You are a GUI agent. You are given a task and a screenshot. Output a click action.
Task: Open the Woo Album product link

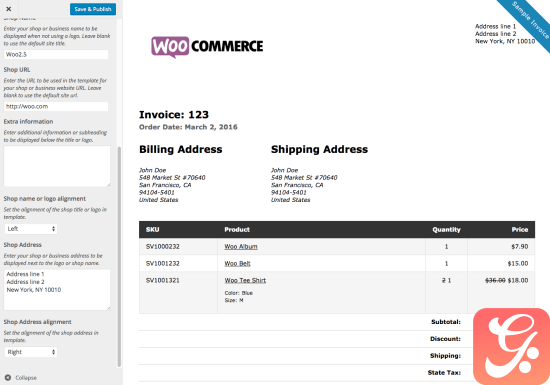(241, 246)
